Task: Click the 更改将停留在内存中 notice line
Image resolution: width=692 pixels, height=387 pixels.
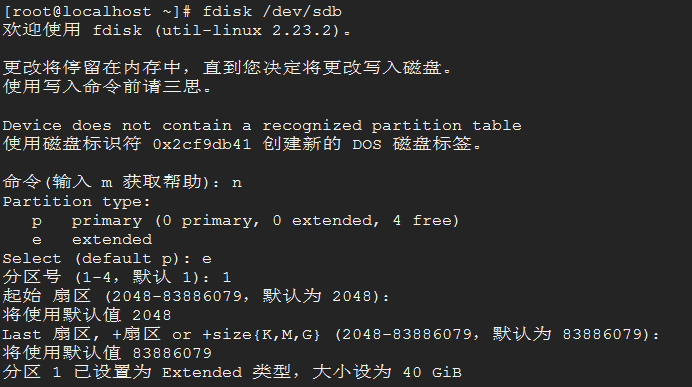Action: [x=227, y=68]
